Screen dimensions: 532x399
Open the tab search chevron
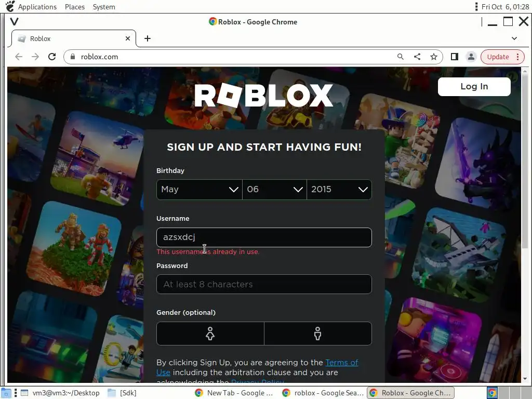tap(514, 38)
